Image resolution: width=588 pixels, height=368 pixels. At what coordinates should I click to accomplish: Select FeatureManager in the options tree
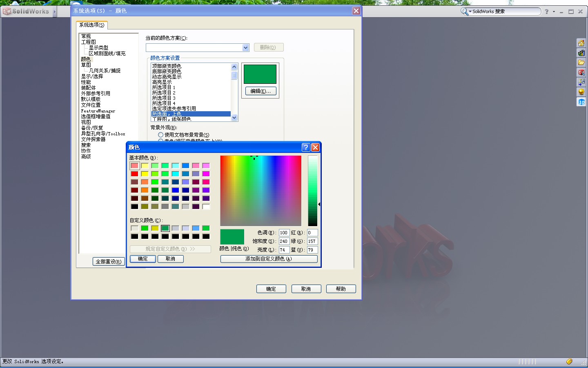(98, 111)
